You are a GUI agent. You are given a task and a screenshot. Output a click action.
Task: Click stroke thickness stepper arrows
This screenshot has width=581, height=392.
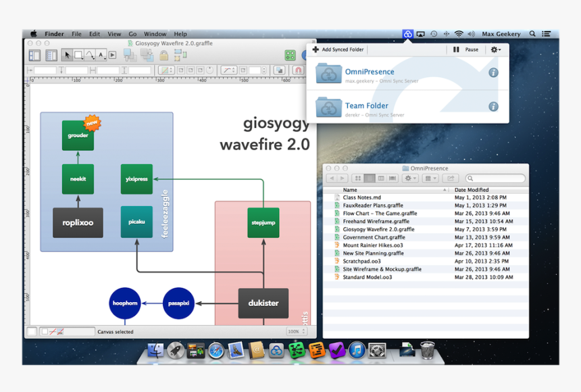click(264, 70)
